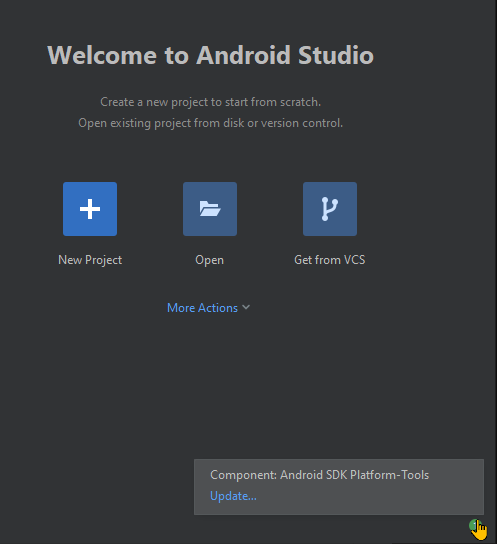497x544 pixels.
Task: Click the Get from VCS text label
Action: point(329,260)
